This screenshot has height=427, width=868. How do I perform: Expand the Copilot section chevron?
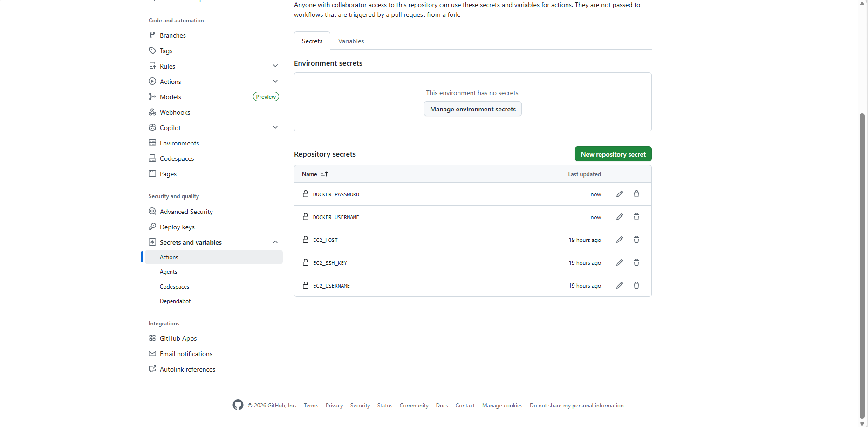[x=275, y=127]
